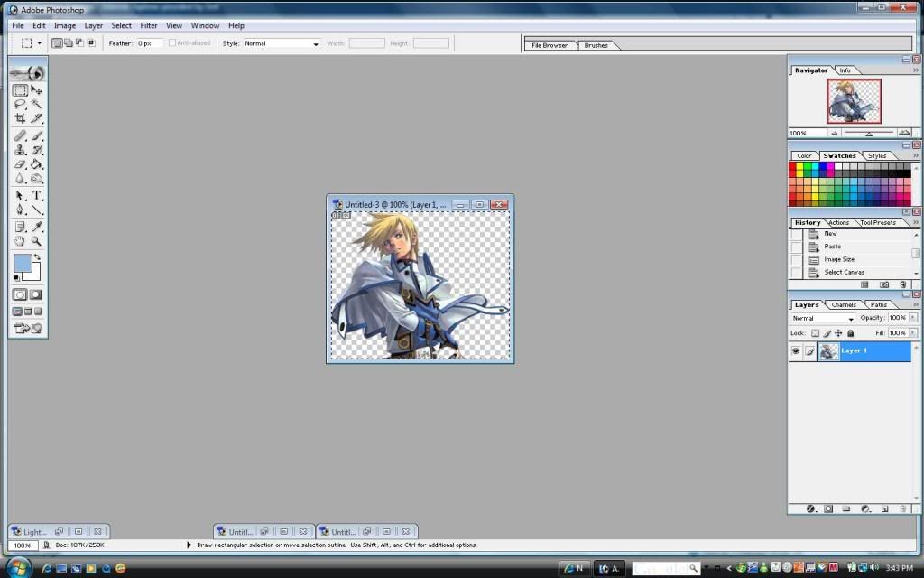Viewport: 924px width, 578px height.
Task: Select the Dodge tool
Action: pos(36,179)
